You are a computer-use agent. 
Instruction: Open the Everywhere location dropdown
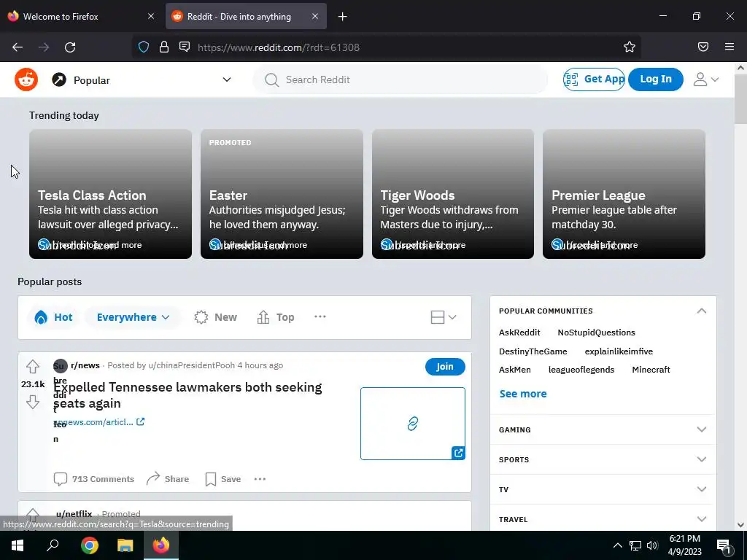[x=133, y=317]
